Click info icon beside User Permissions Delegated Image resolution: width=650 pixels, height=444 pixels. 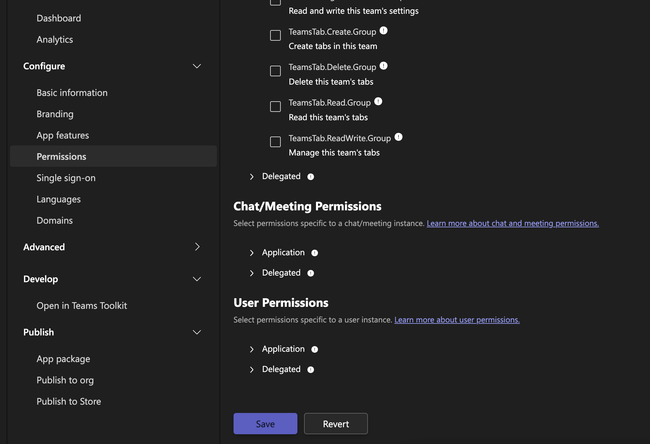[x=310, y=370]
